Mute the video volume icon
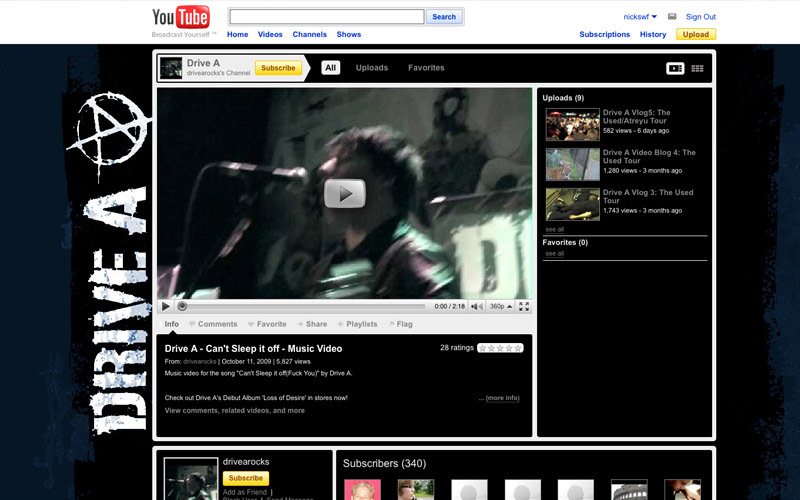Image resolution: width=800 pixels, height=500 pixels. (x=477, y=306)
